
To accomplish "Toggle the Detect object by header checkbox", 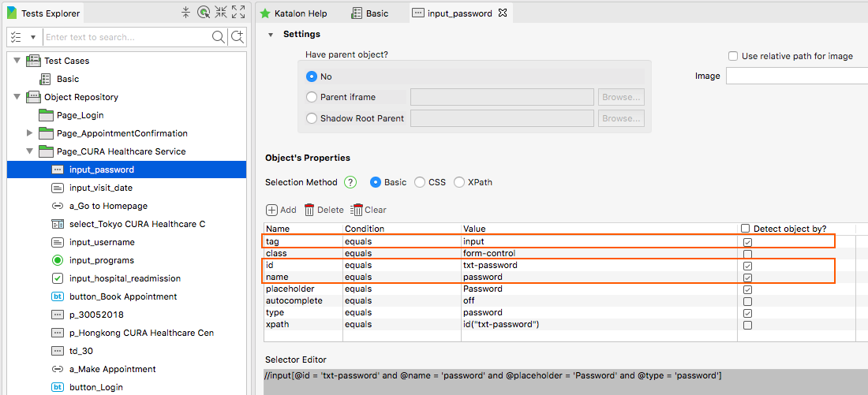I will coord(745,229).
